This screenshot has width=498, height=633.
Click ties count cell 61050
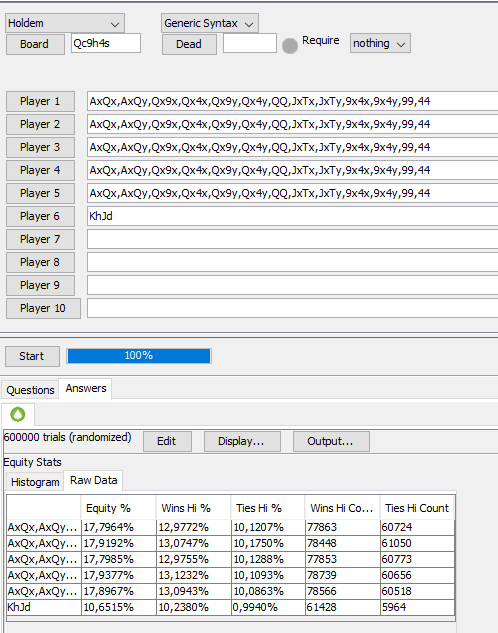pyautogui.click(x=417, y=543)
